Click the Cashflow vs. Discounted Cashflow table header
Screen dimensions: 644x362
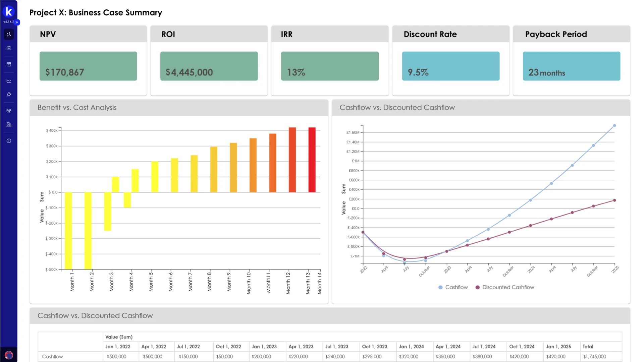95,316
